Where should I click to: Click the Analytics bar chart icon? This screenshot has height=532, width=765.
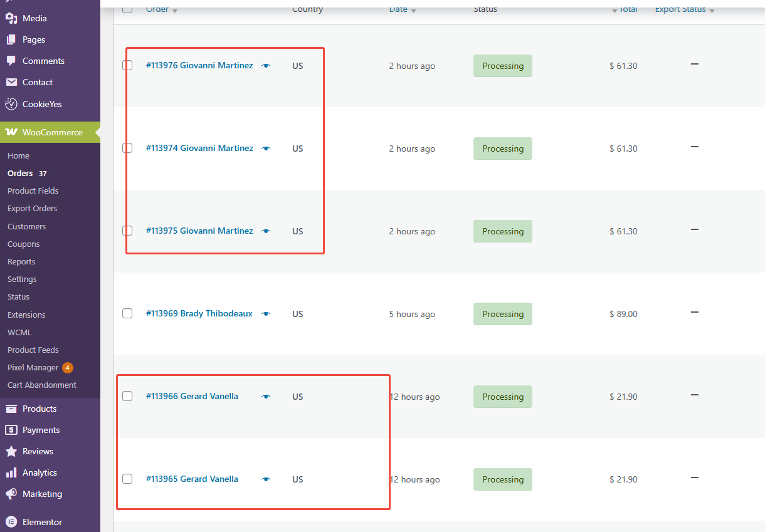point(11,472)
